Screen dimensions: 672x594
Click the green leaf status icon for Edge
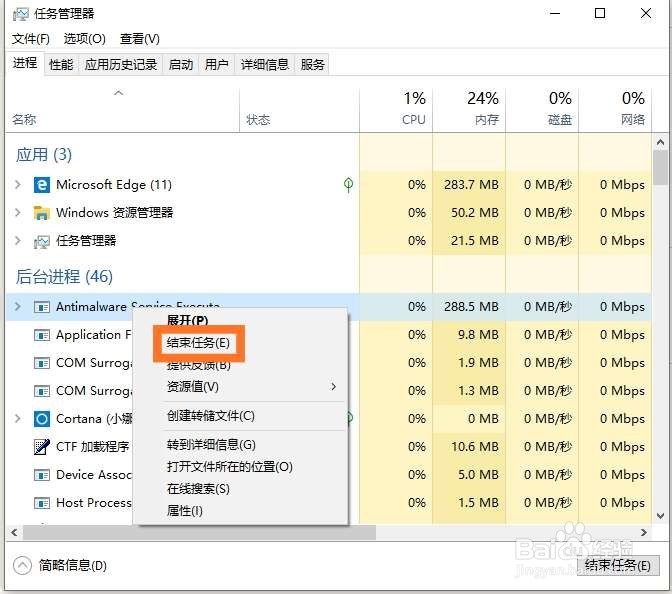(x=348, y=185)
